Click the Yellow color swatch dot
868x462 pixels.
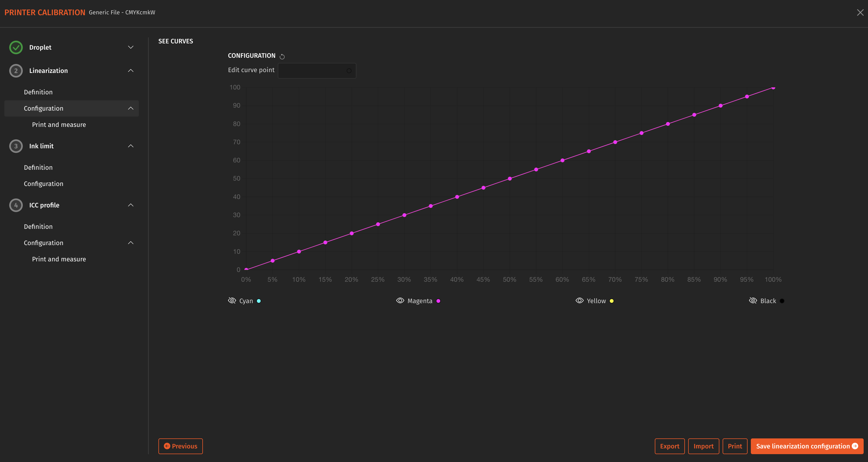pyautogui.click(x=612, y=300)
